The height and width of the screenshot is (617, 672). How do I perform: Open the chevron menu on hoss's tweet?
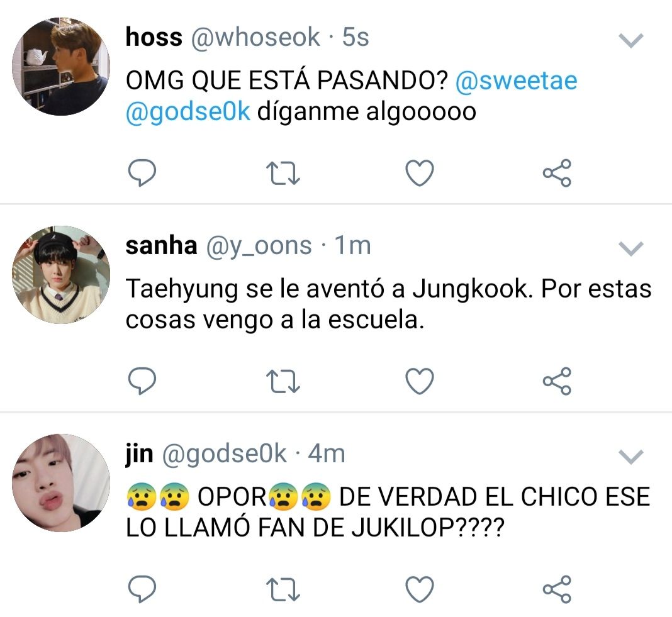631,40
